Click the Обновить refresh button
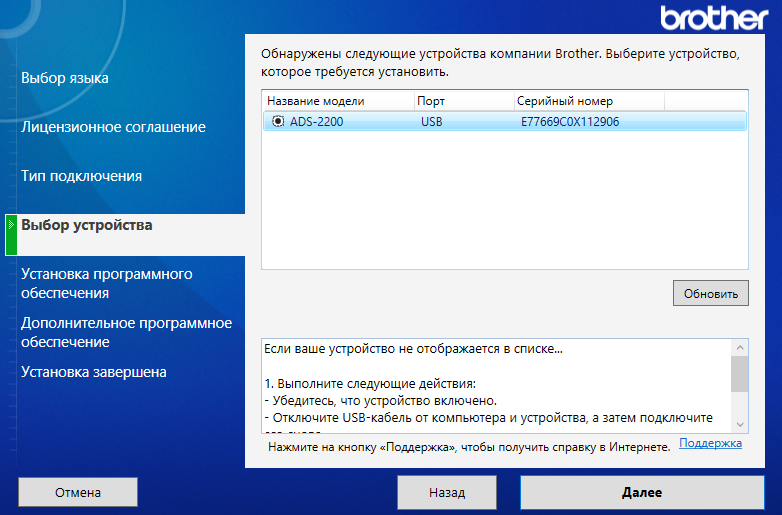This screenshot has width=782, height=515. pyautogui.click(x=711, y=293)
